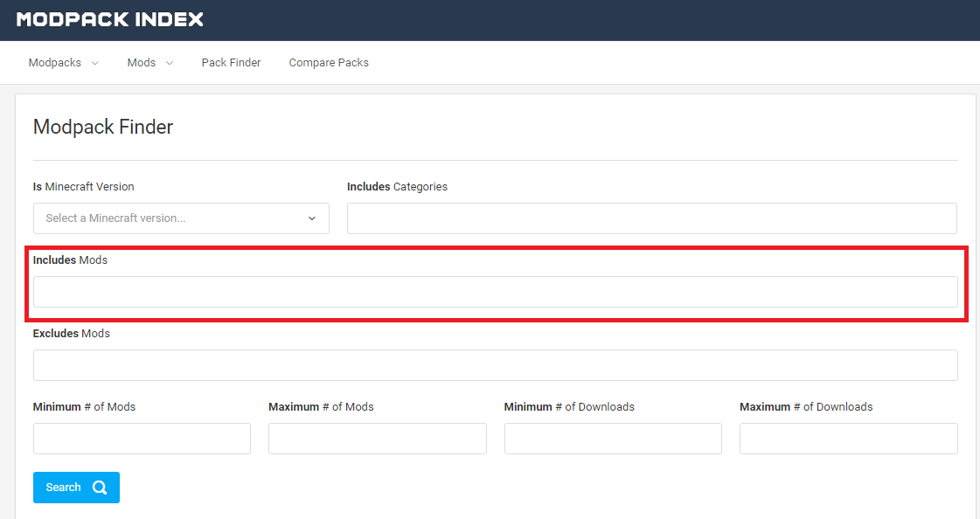Click the chevron arrow beside Modpacks
This screenshot has width=980, height=519.
95,63
